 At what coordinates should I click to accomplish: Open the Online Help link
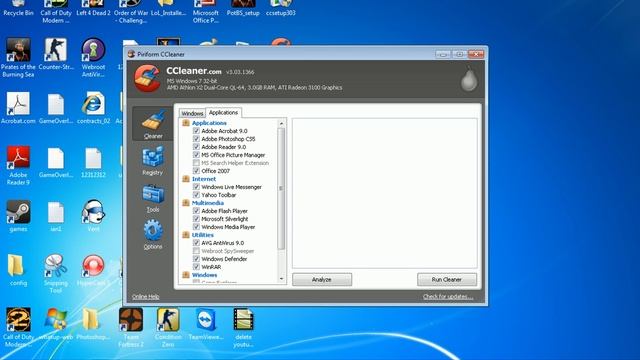click(145, 297)
